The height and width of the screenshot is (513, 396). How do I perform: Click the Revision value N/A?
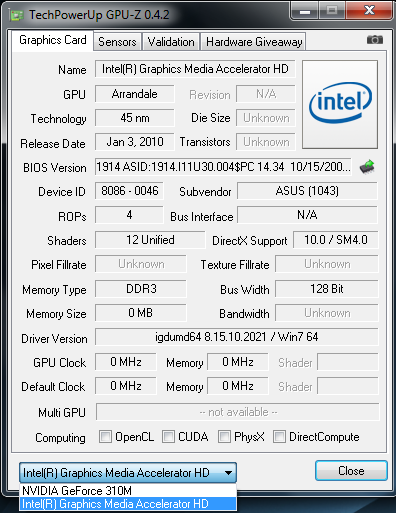pyautogui.click(x=266, y=94)
